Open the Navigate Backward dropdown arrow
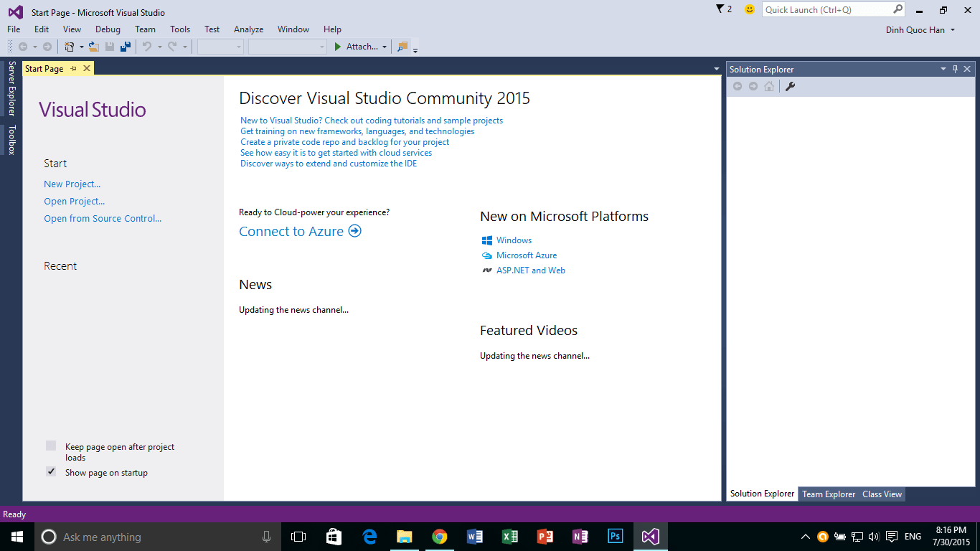 (34, 47)
